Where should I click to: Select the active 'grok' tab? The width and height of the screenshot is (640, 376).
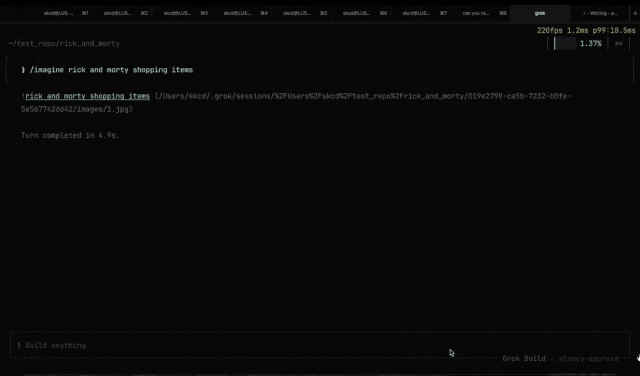pos(540,13)
